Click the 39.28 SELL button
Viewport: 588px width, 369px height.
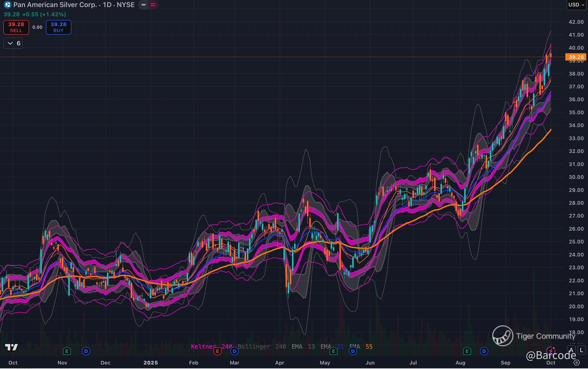(x=16, y=27)
